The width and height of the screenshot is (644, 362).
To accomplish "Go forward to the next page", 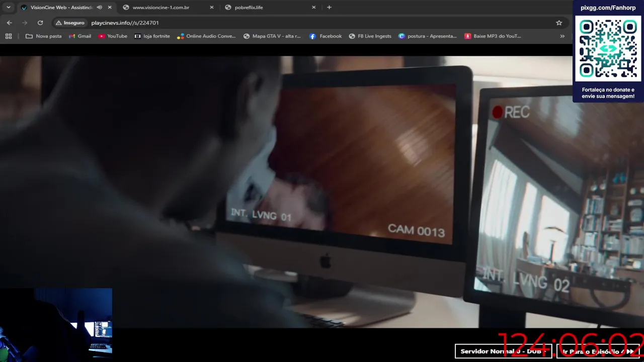I will point(25,23).
